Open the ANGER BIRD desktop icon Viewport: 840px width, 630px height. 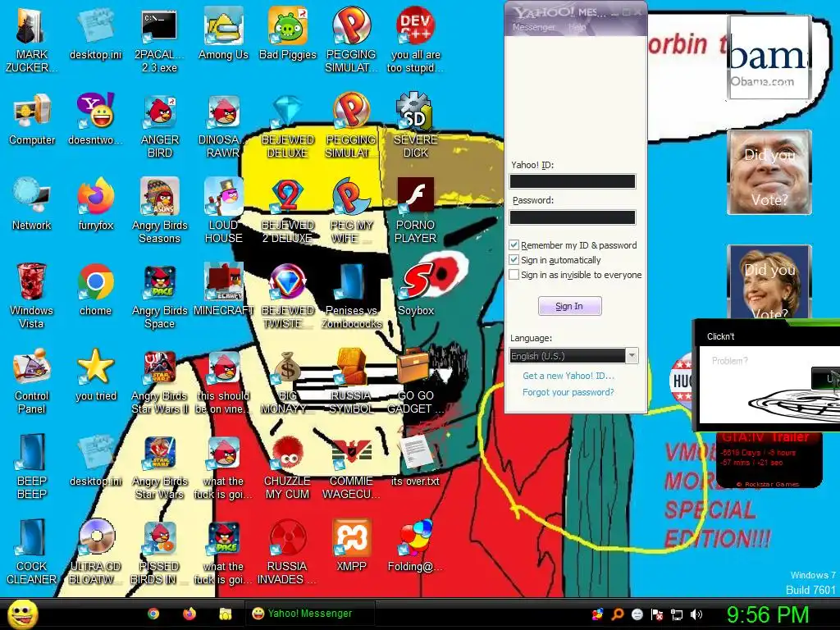pyautogui.click(x=159, y=126)
